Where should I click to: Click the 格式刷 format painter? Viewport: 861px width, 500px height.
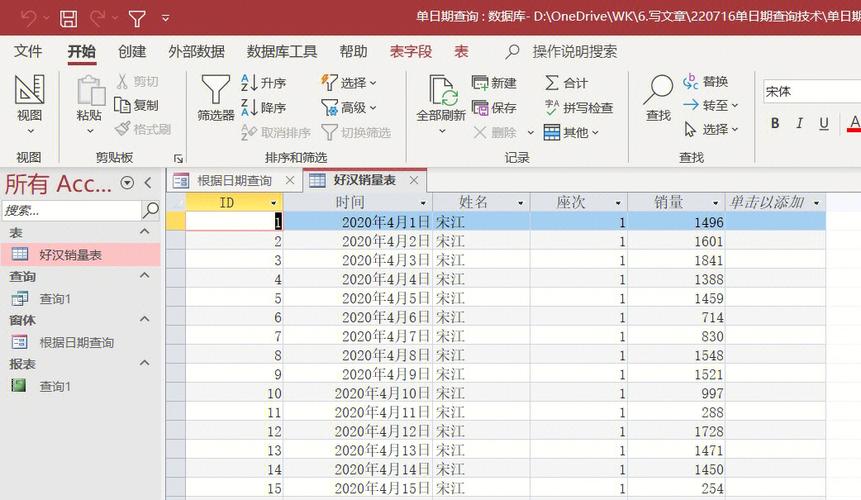coord(143,129)
